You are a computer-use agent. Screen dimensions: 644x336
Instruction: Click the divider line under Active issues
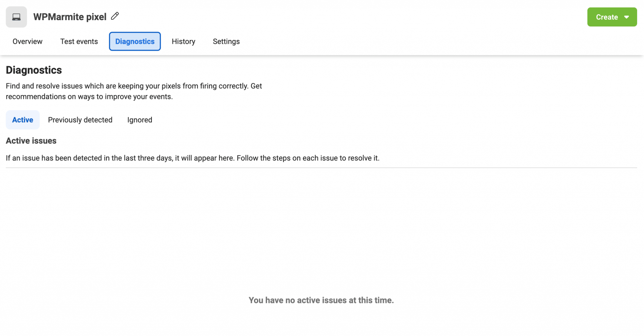point(322,168)
